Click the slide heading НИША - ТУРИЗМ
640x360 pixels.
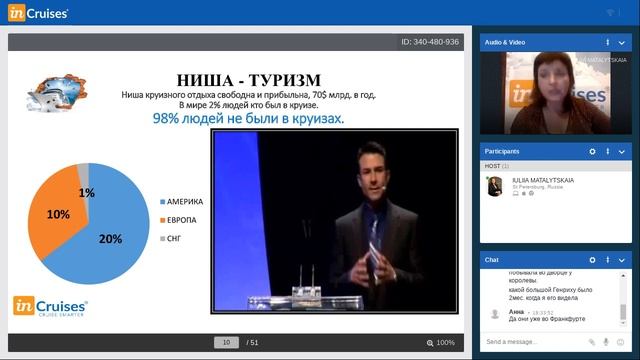click(x=249, y=80)
